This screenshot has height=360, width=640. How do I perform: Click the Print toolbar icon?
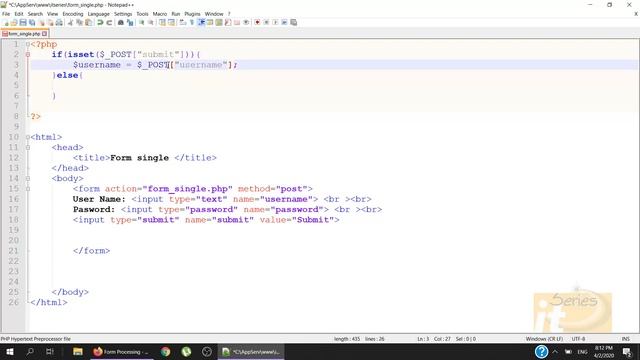(59, 22)
